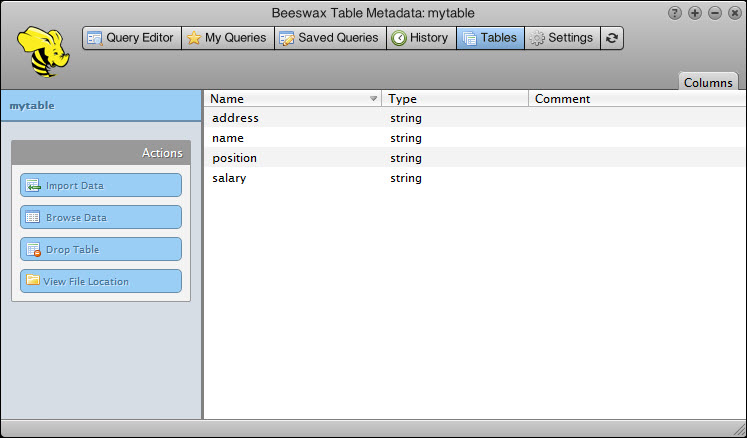View query History

pyautogui.click(x=419, y=38)
